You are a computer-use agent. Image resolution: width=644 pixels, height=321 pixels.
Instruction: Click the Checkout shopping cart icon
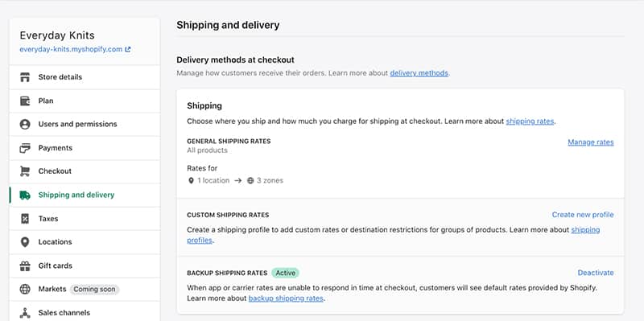coord(25,171)
